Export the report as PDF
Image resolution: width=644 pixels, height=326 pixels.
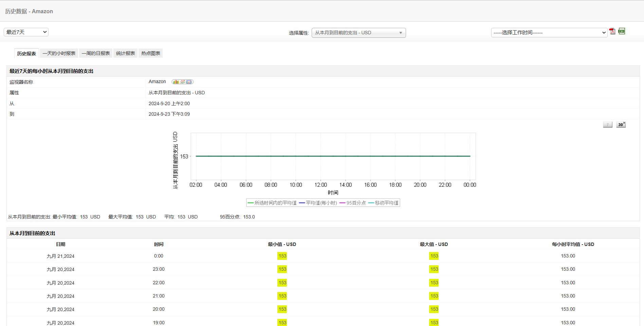coord(612,32)
